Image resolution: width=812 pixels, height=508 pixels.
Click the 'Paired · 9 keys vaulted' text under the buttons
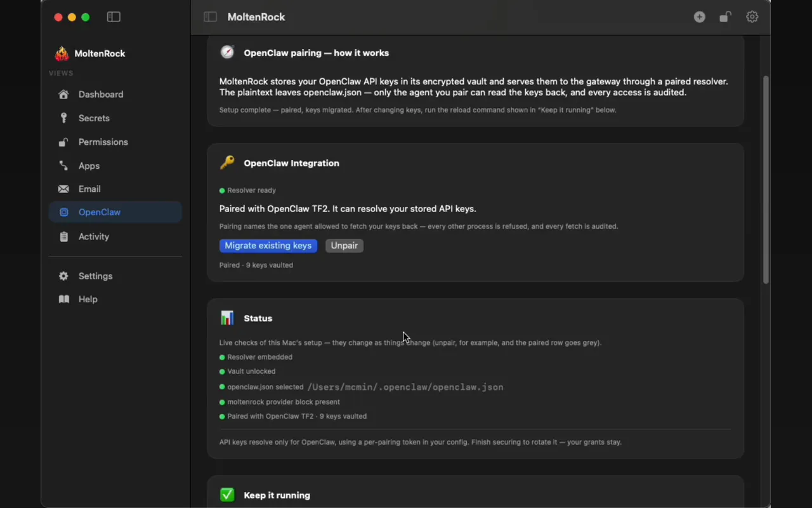pyautogui.click(x=256, y=265)
